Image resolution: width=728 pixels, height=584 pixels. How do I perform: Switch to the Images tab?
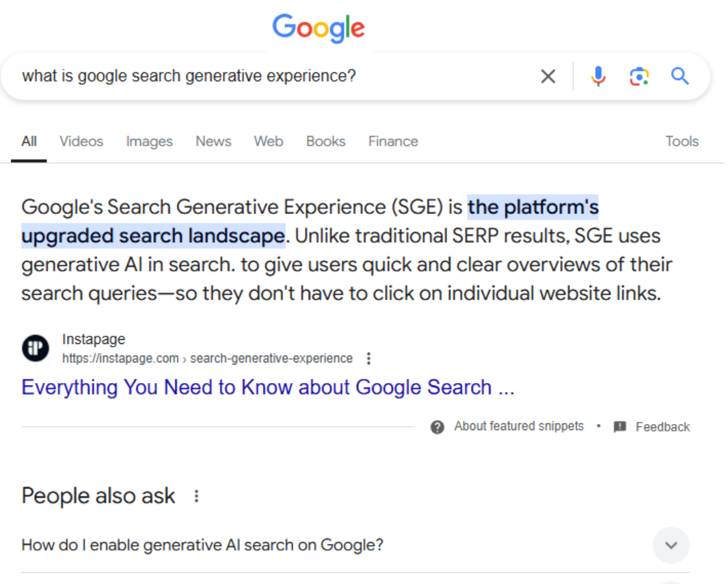[149, 142]
